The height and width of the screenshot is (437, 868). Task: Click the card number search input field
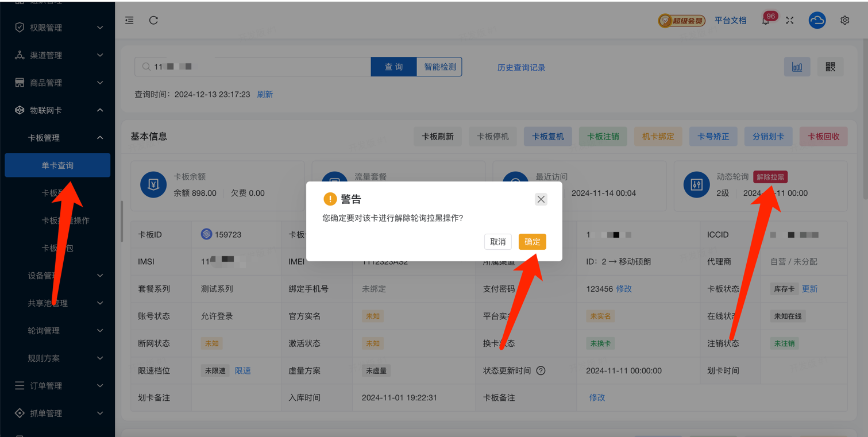pyautogui.click(x=259, y=67)
